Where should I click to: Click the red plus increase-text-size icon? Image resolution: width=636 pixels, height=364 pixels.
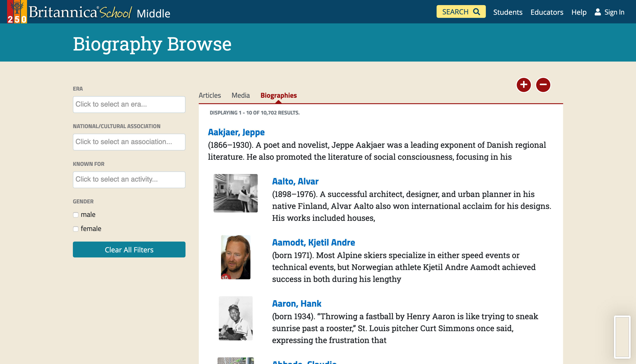point(524,85)
